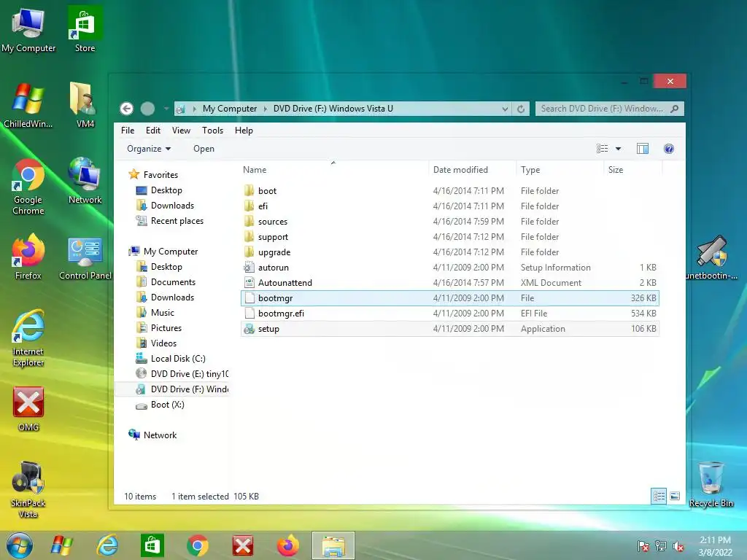747x560 pixels.
Task: Launch Internet Explorer from taskbar
Action: (x=107, y=545)
